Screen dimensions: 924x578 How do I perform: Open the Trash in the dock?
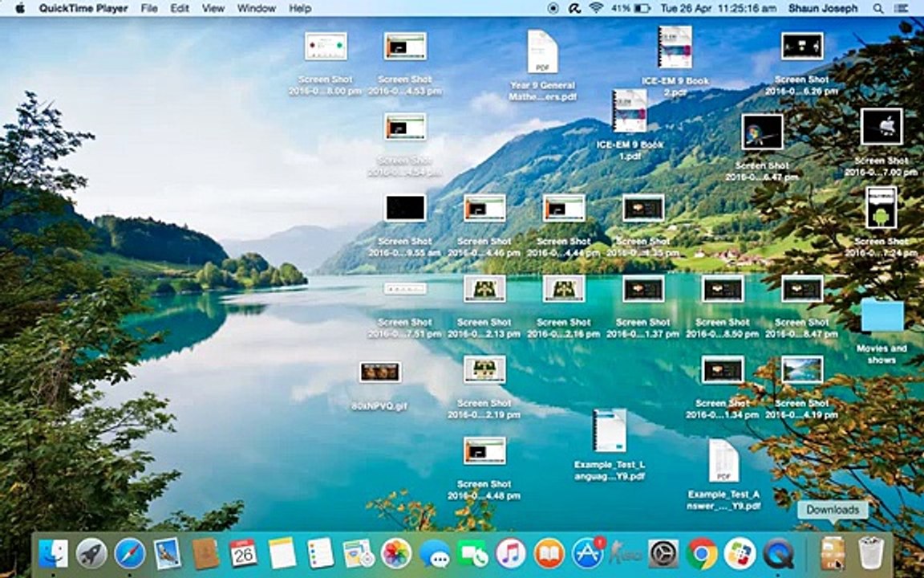871,553
